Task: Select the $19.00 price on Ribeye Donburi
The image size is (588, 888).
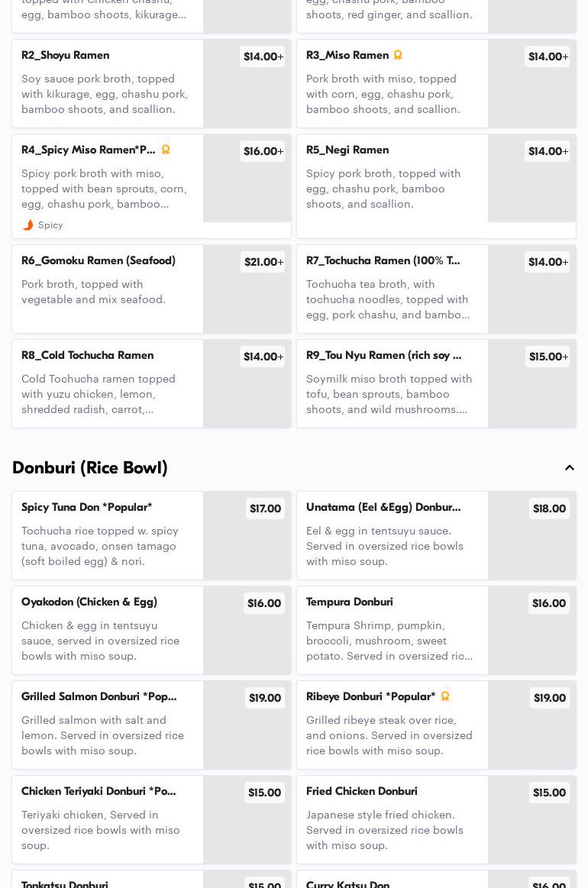Action: coord(550,698)
